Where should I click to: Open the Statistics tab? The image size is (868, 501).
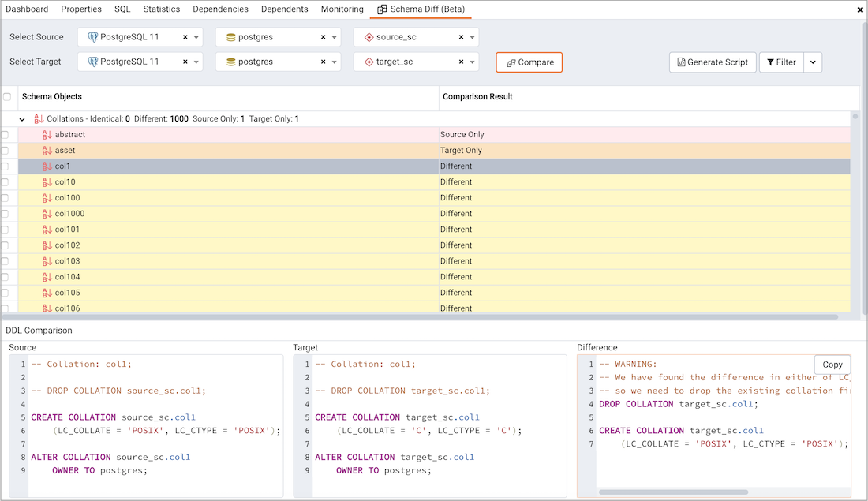[162, 9]
